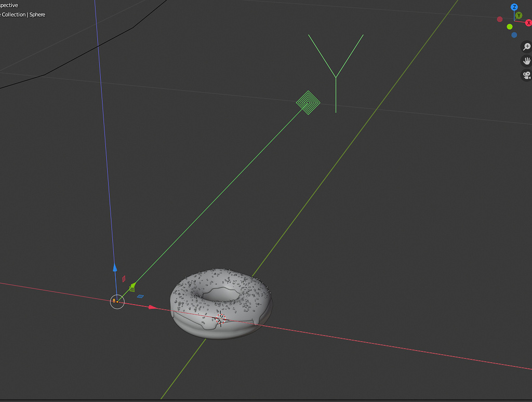Screen dimensions: 532x402
Task: Click the green Y move handle of transform gizmo
Action: (132, 287)
